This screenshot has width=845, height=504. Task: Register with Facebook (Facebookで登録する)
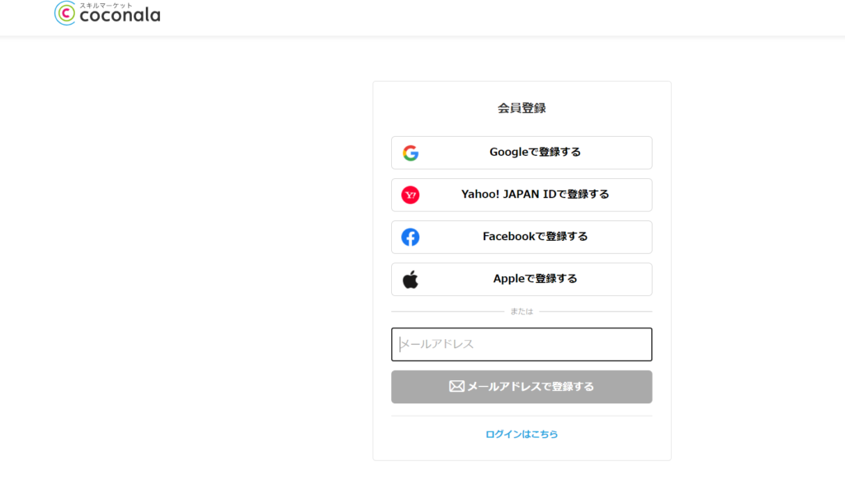pos(522,237)
